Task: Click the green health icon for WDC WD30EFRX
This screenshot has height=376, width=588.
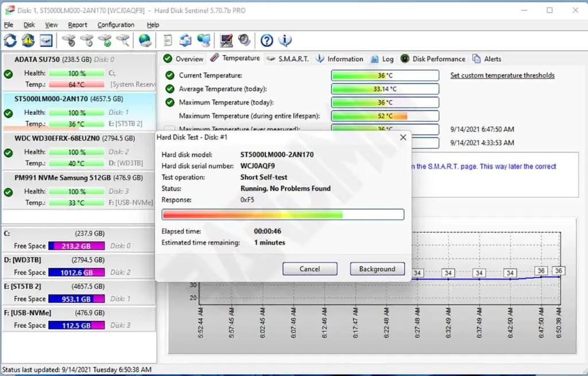Action: point(8,153)
